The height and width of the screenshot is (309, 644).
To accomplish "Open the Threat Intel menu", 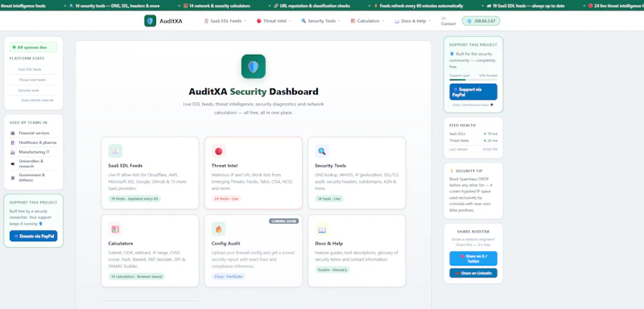I will click(274, 21).
